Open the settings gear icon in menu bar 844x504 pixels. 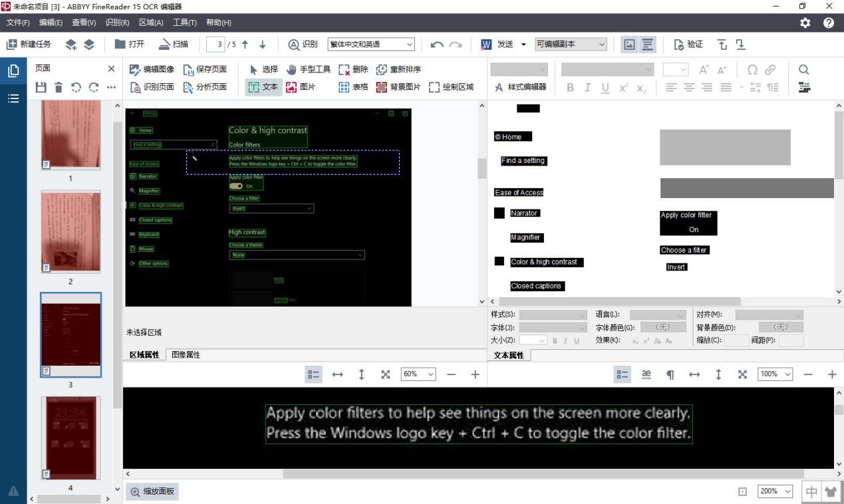[x=805, y=23]
